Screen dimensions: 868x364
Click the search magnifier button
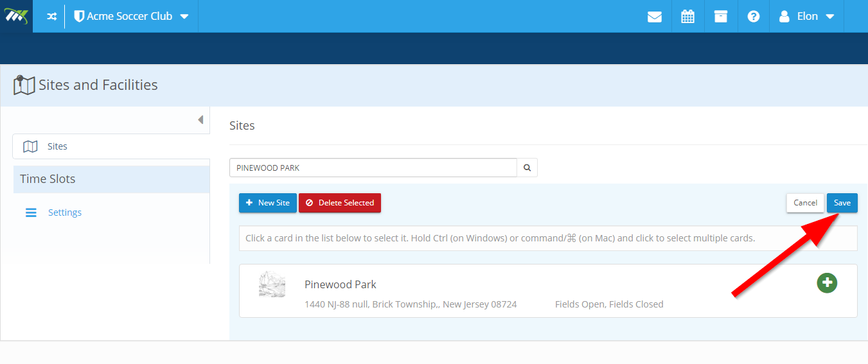[527, 168]
